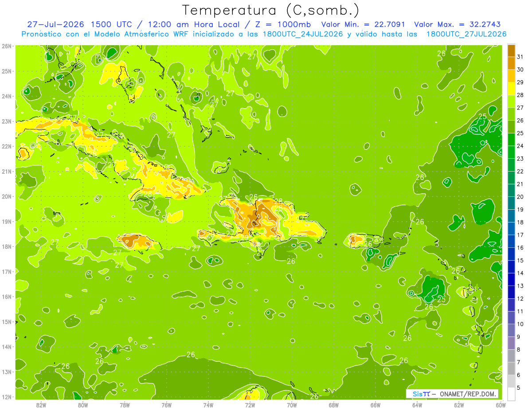Click the 15N latitude axis label
532x411 pixels.
pyautogui.click(x=6, y=321)
